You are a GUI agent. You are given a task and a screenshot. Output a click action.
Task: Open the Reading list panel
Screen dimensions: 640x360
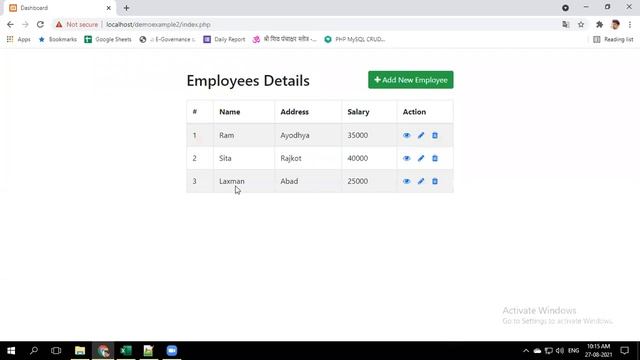tap(613, 39)
